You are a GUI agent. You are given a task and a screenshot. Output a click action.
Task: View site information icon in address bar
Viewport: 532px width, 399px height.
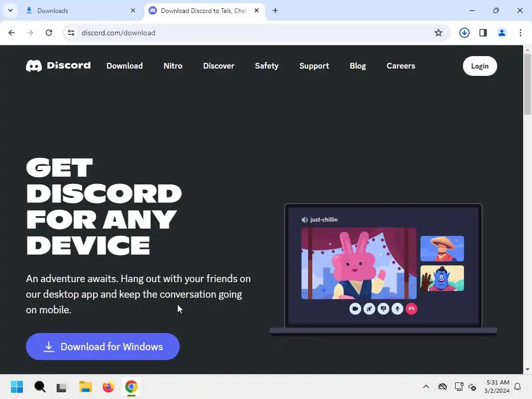pyautogui.click(x=71, y=33)
